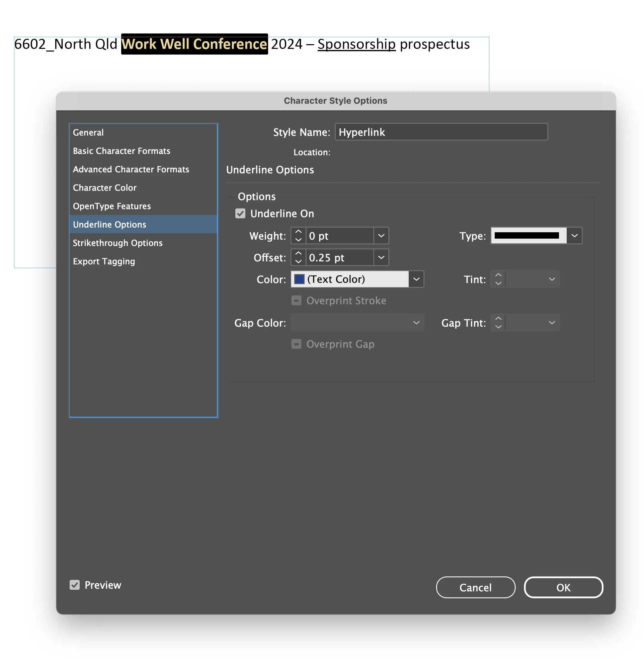Click the underlined Sponsorship word in document
Image resolution: width=644 pixels, height=666 pixels.
point(356,44)
